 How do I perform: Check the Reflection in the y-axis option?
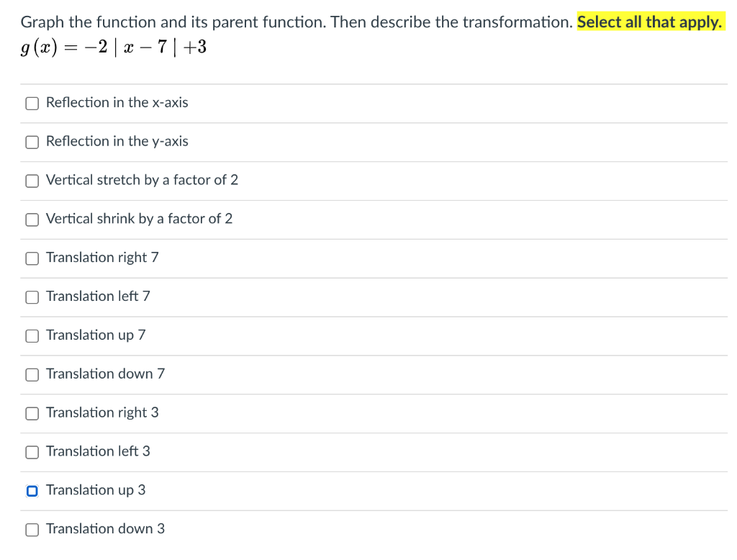click(32, 142)
